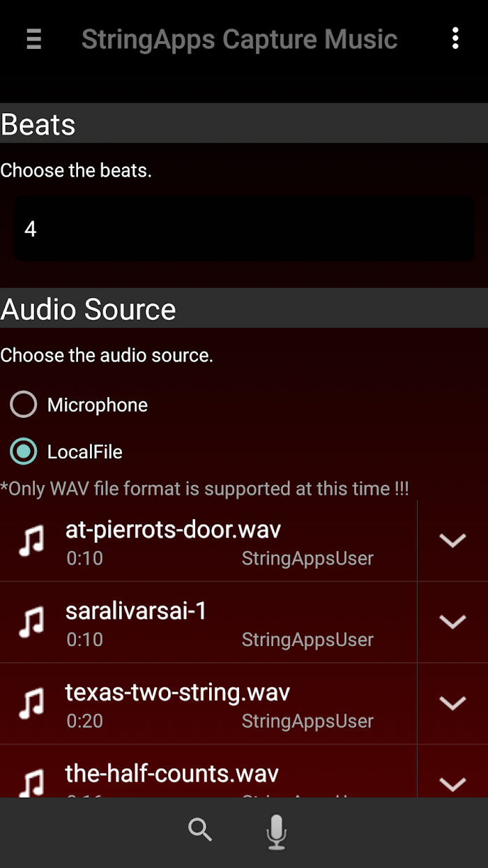
Task: Select the Microphone radio button
Action: [x=24, y=405]
